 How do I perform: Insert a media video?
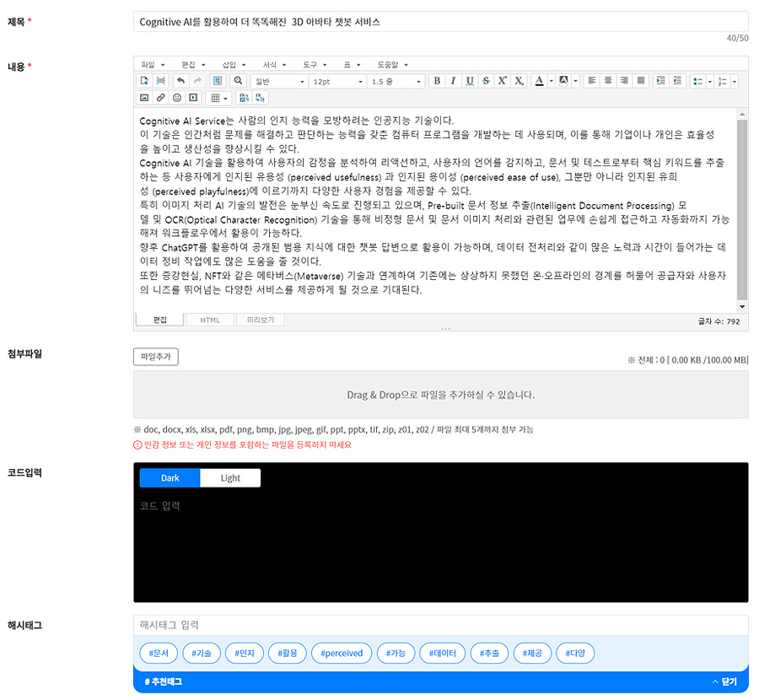pyautogui.click(x=194, y=98)
